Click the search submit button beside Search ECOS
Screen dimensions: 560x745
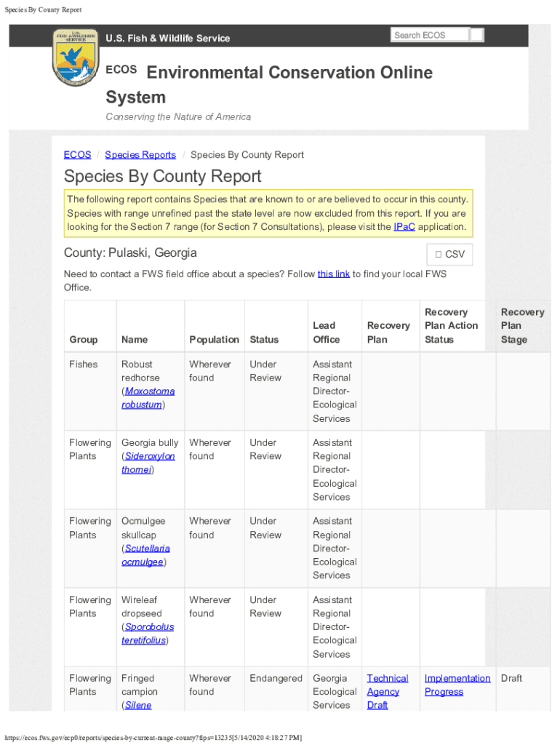point(477,35)
